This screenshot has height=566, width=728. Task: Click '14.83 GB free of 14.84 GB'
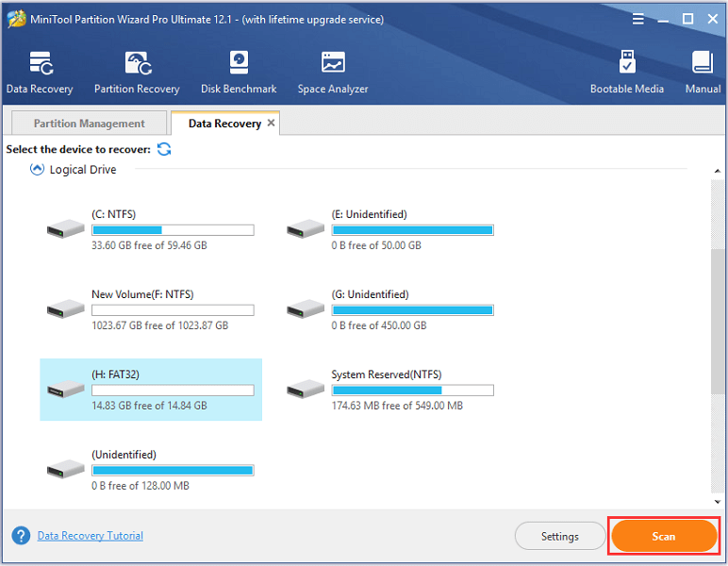(x=149, y=406)
